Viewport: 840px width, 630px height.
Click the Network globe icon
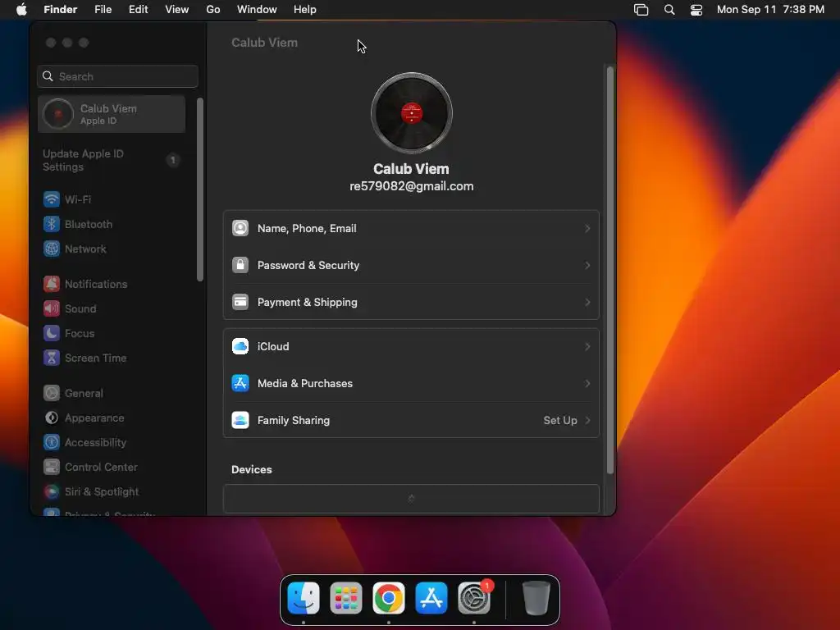point(52,249)
